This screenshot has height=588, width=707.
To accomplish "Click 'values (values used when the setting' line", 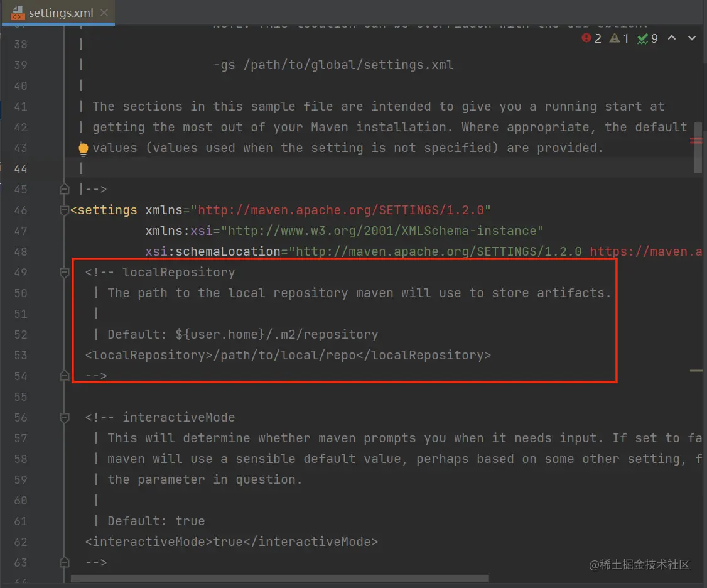I will [348, 148].
